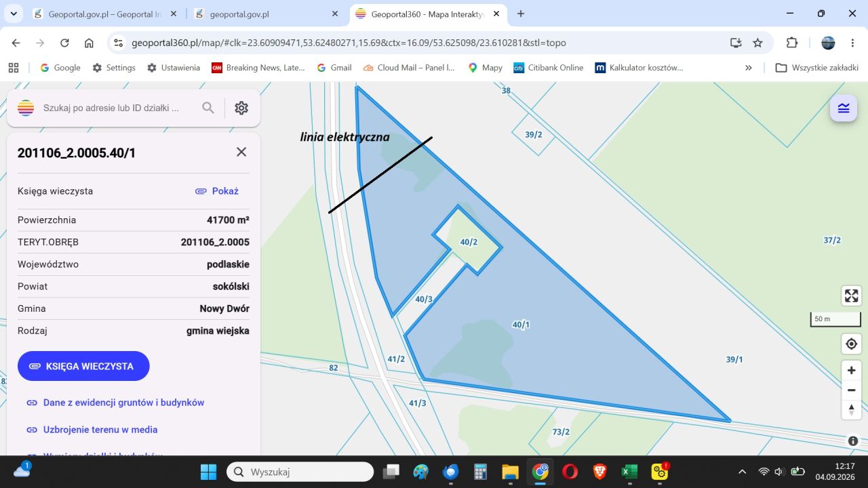The width and height of the screenshot is (868, 488).
Task: Open Breaking News bookmark
Action: (x=258, y=68)
